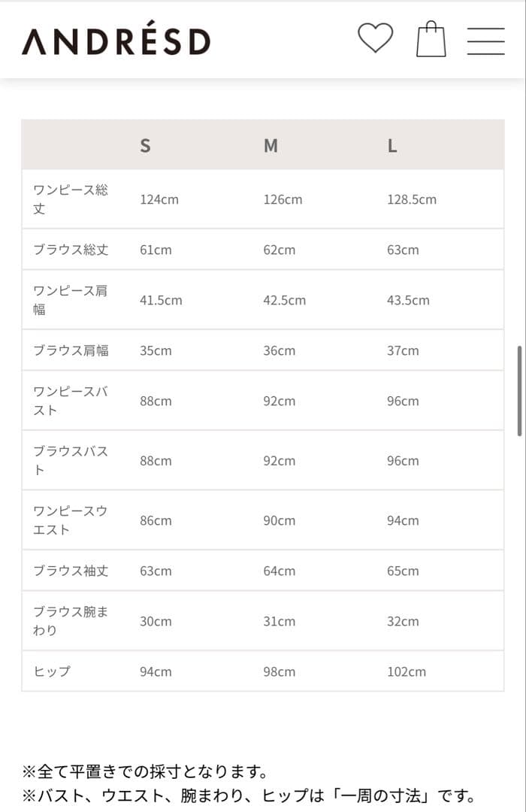Click the 128.5cm cell
The width and height of the screenshot is (526, 812).
click(411, 199)
